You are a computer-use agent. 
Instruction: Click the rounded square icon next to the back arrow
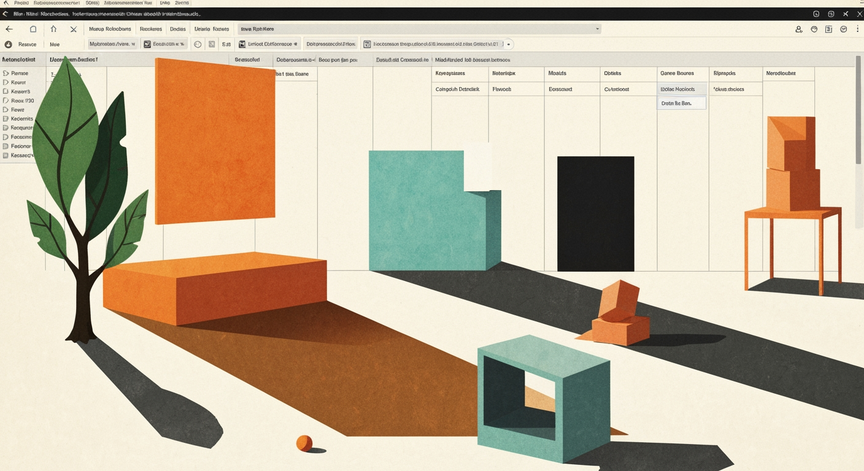tap(33, 29)
